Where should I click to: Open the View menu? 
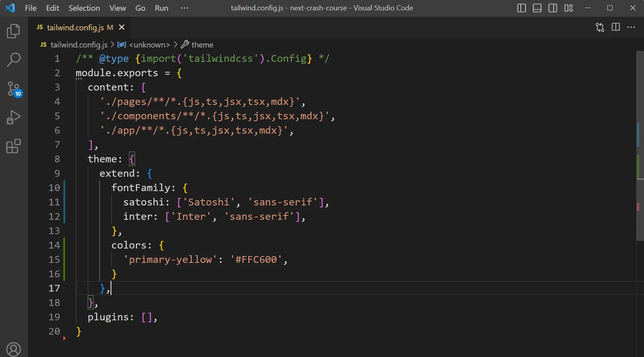coord(118,8)
